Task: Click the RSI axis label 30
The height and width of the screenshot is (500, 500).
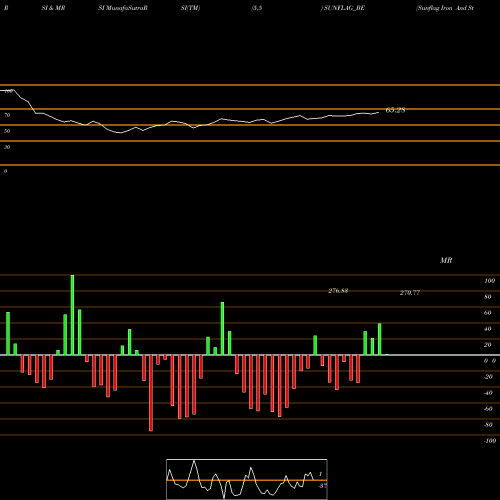Action: 7,147
